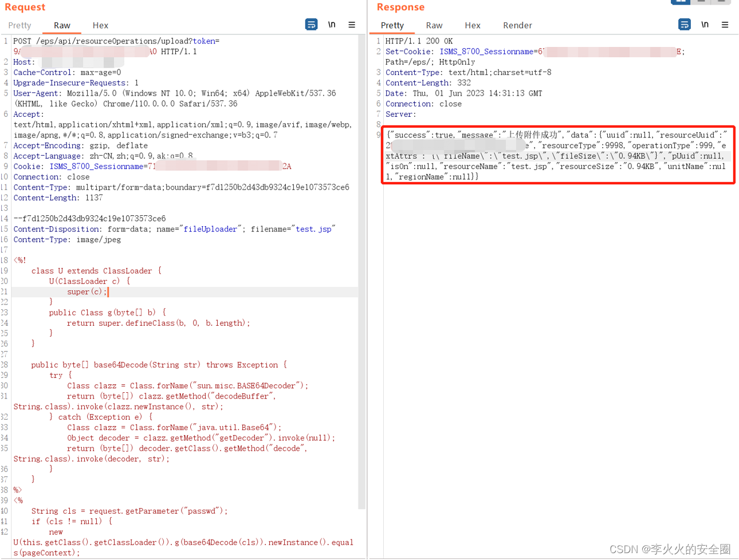739x560 pixels.
Task: Toggle word wrap icon in Request panel
Action: point(311,25)
